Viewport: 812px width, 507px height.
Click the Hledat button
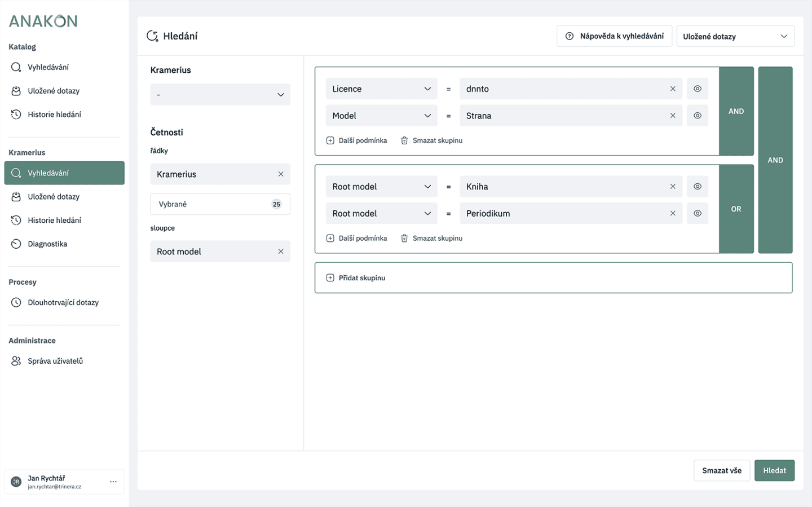(x=774, y=471)
